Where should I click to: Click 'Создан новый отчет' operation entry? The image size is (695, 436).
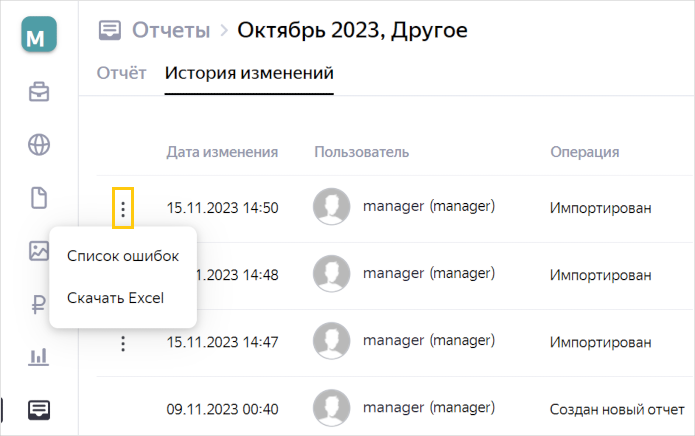pos(617,409)
